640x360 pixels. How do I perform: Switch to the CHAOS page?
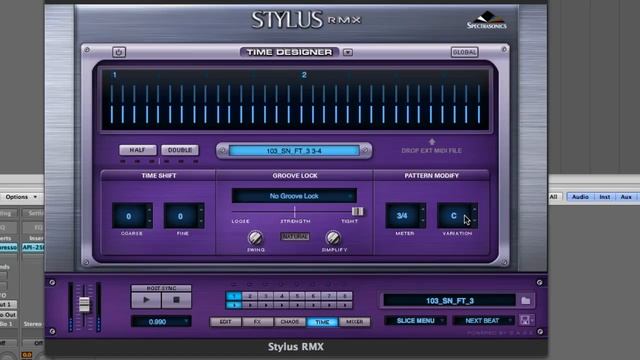pos(290,322)
